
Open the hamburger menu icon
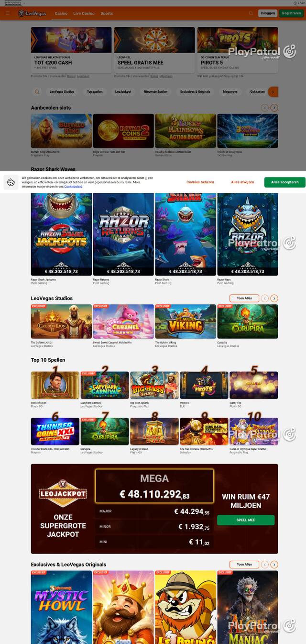pyautogui.click(x=8, y=13)
